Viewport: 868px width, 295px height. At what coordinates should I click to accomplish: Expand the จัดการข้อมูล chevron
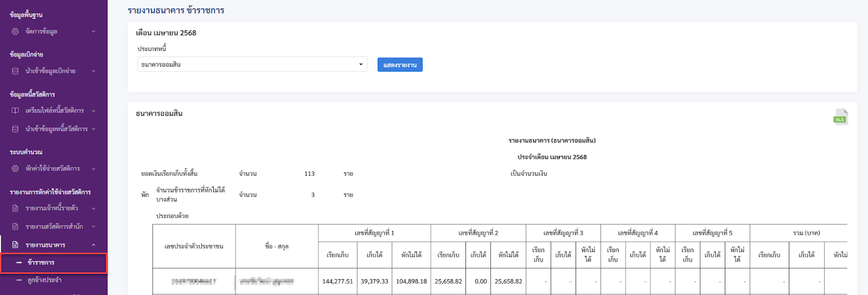[93, 31]
